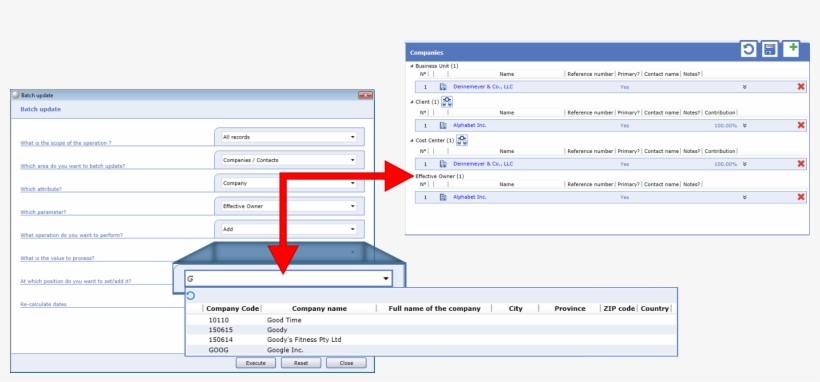The height and width of the screenshot is (382, 820).
Task: Click 'What is the scope of the operation ?' link
Action: [66, 143]
